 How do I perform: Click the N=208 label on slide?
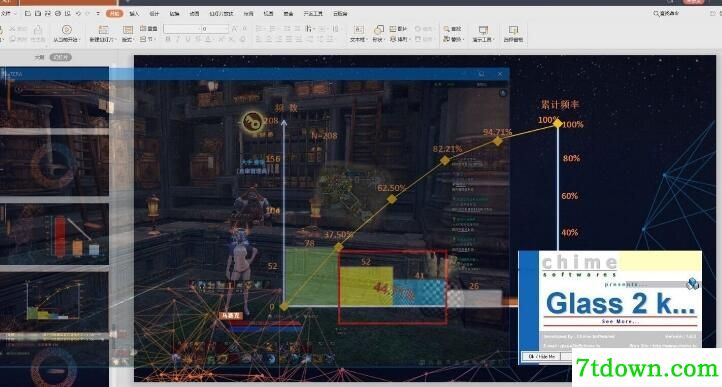pyautogui.click(x=324, y=136)
